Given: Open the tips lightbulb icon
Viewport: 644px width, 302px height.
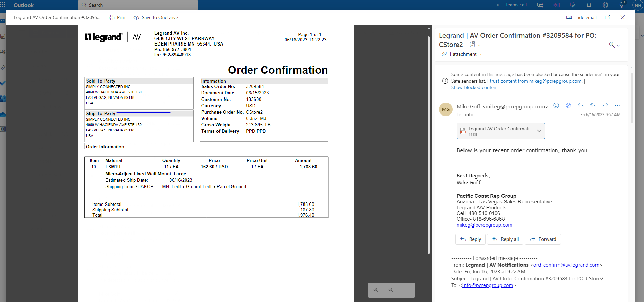Looking at the screenshot, I should pyautogui.click(x=622, y=5).
